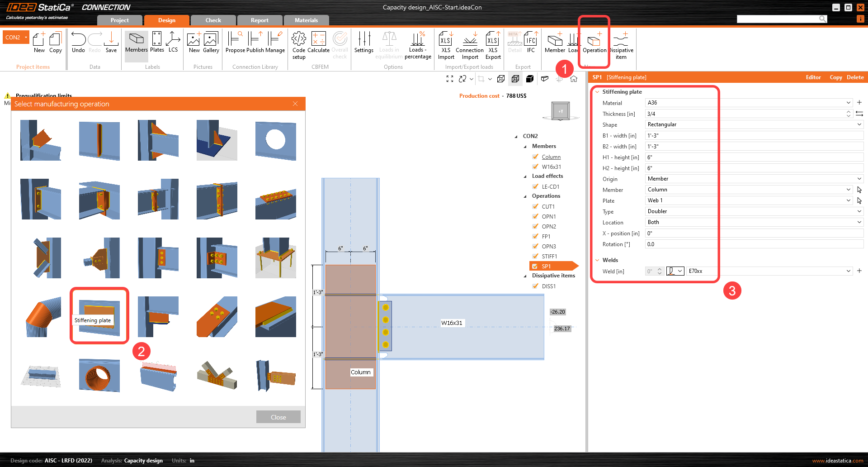Image resolution: width=868 pixels, height=467 pixels.
Task: Click the IFC export icon
Action: coord(531,40)
